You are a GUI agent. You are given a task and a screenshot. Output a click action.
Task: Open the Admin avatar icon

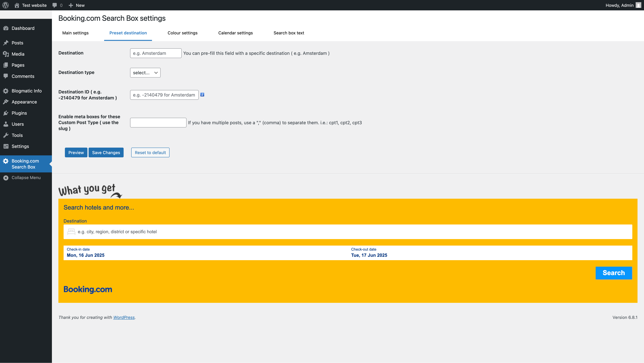click(x=638, y=5)
